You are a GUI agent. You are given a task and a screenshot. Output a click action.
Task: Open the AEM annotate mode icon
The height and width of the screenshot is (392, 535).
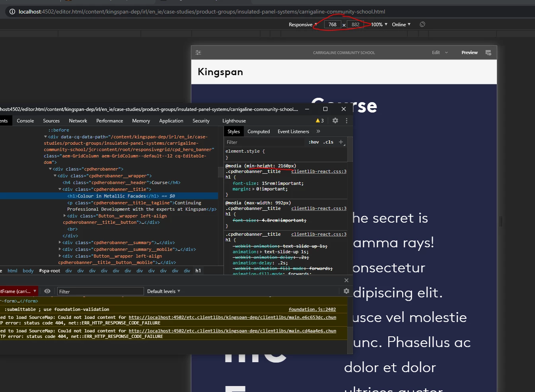click(x=488, y=52)
